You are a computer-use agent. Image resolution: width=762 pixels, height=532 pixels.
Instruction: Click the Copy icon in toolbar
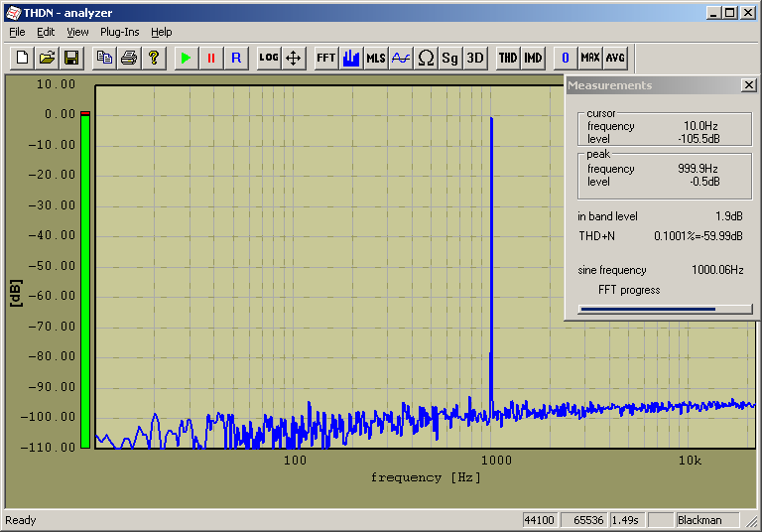click(x=104, y=58)
